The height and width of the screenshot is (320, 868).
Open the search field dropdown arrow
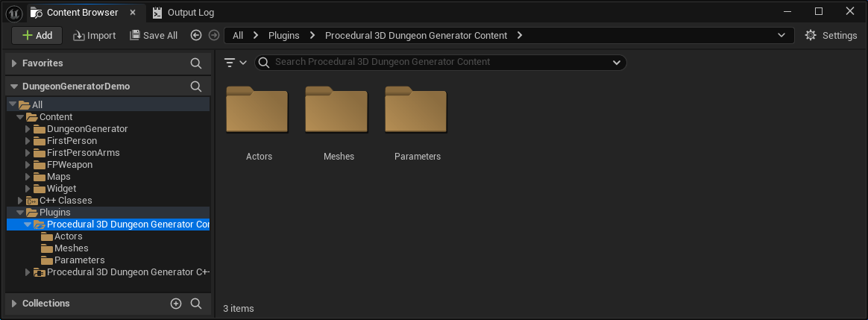pyautogui.click(x=617, y=63)
